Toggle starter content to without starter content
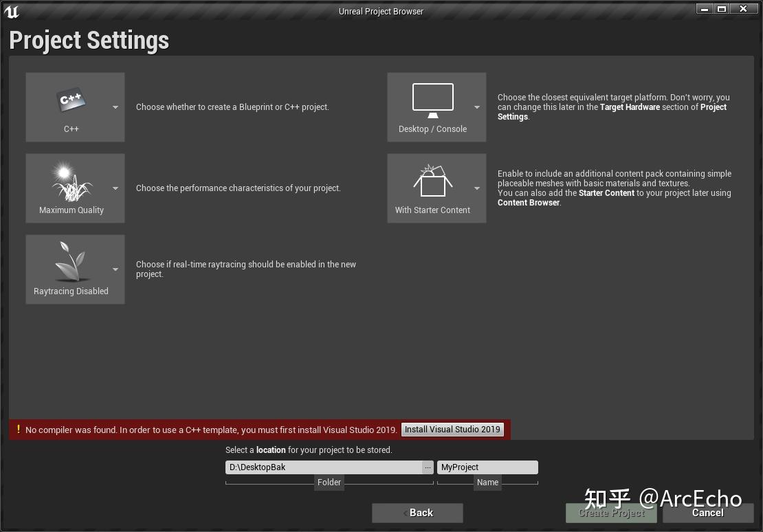The width and height of the screenshot is (763, 532). coord(477,188)
